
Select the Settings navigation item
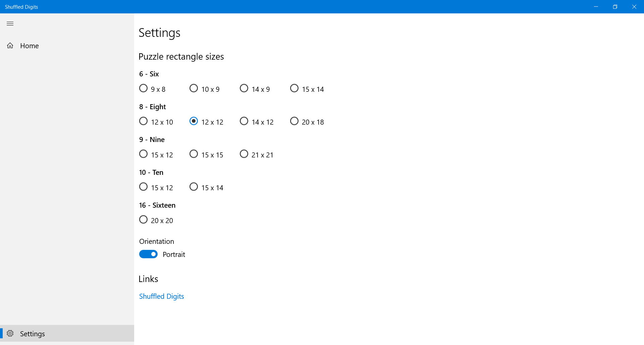point(33,334)
